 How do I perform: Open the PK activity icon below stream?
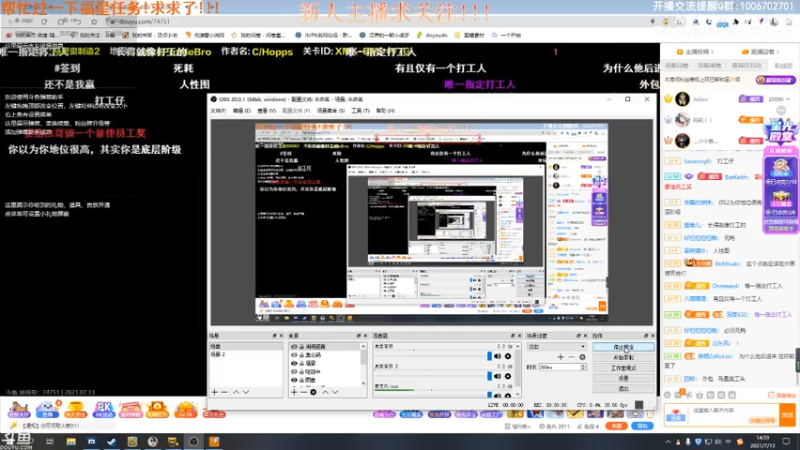tap(104, 409)
